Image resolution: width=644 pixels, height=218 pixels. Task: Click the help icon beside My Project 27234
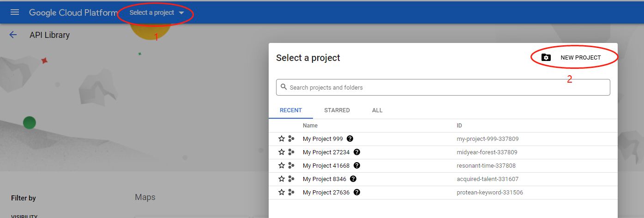coord(357,152)
